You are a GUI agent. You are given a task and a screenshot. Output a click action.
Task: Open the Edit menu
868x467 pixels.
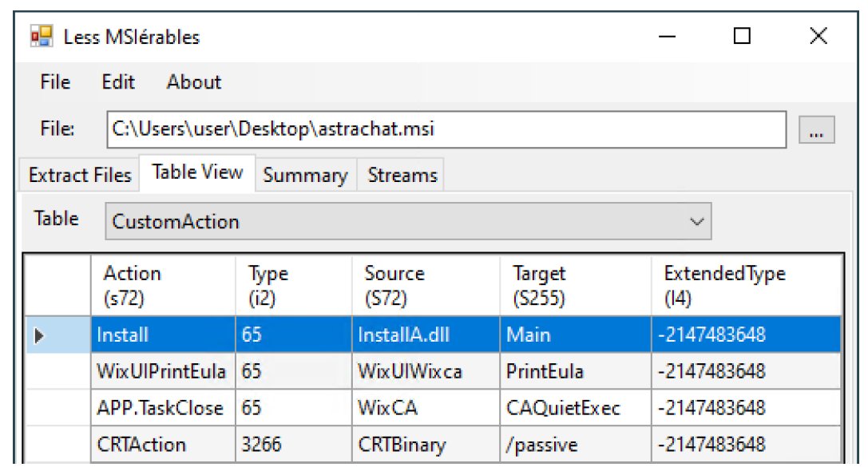(118, 82)
